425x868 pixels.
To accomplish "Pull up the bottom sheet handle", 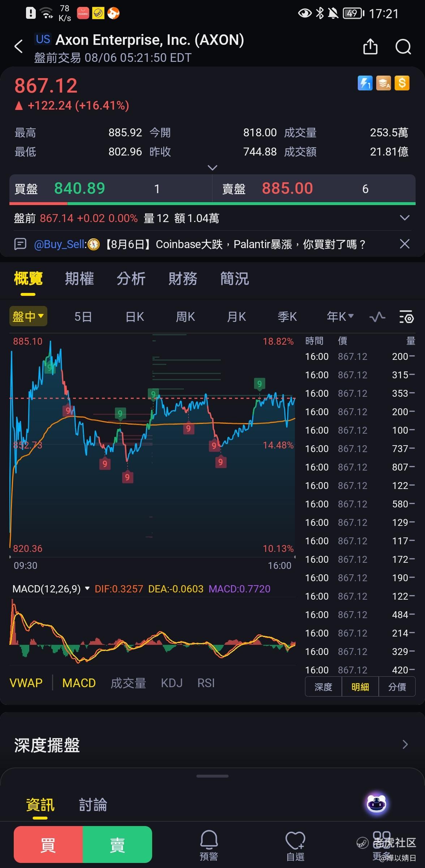I will click(212, 776).
